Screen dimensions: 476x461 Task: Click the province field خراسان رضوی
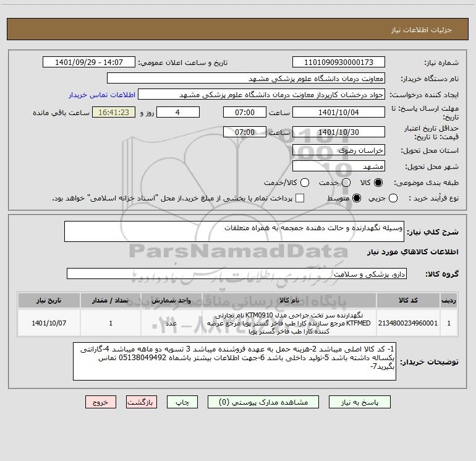tap(339, 150)
